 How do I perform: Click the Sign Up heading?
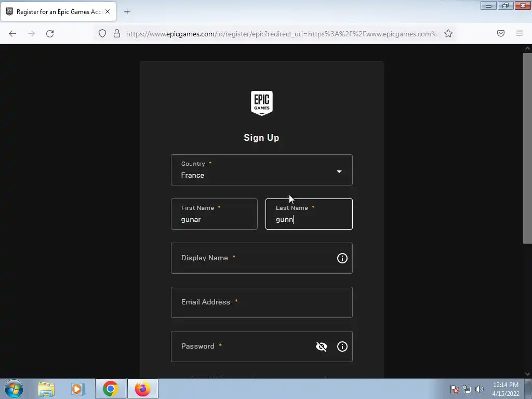(x=262, y=138)
